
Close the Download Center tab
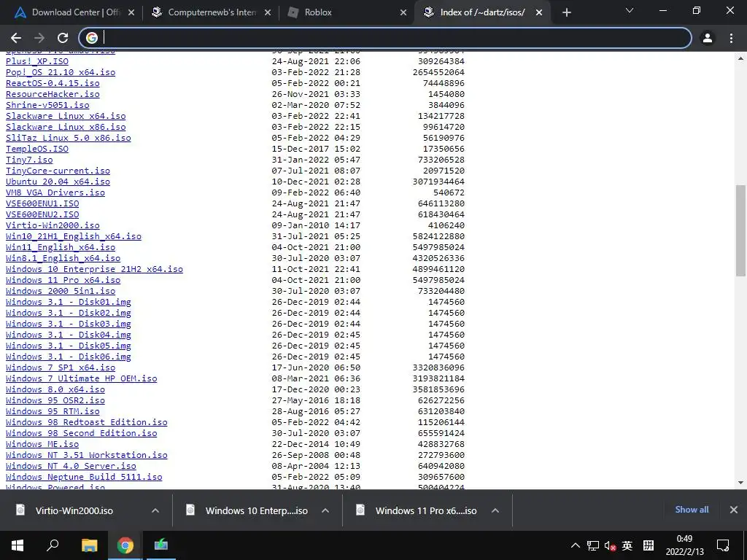coord(131,12)
